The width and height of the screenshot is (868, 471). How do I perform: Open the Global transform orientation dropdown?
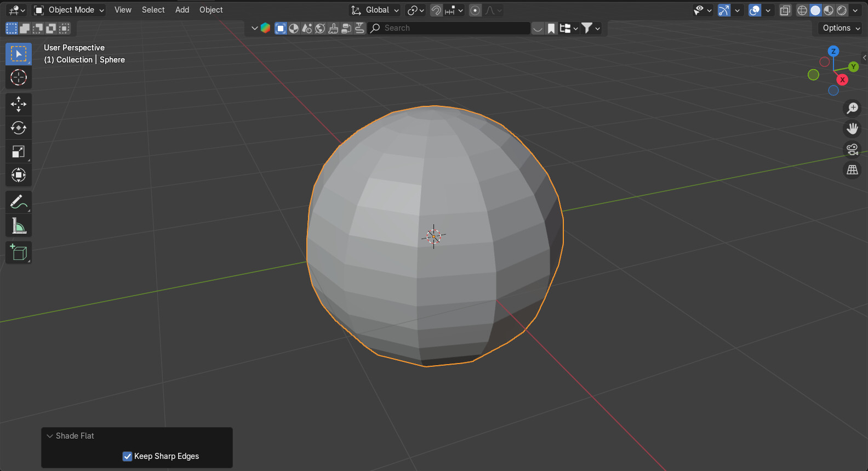click(x=375, y=10)
